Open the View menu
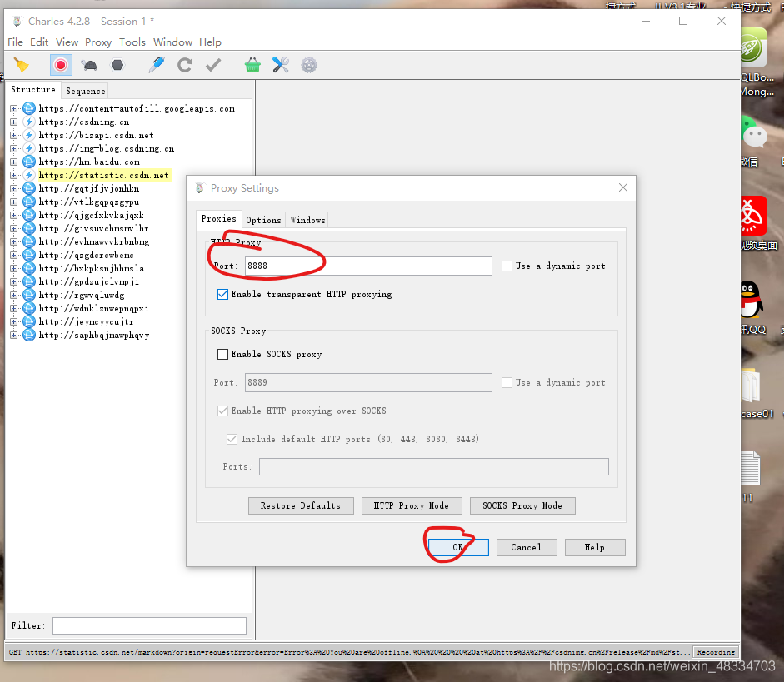This screenshot has width=784, height=682. tap(67, 42)
